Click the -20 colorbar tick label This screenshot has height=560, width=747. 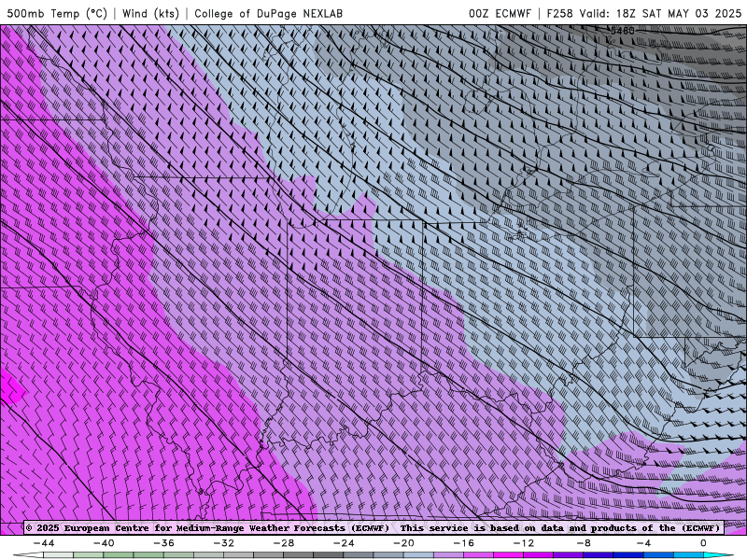(x=404, y=543)
